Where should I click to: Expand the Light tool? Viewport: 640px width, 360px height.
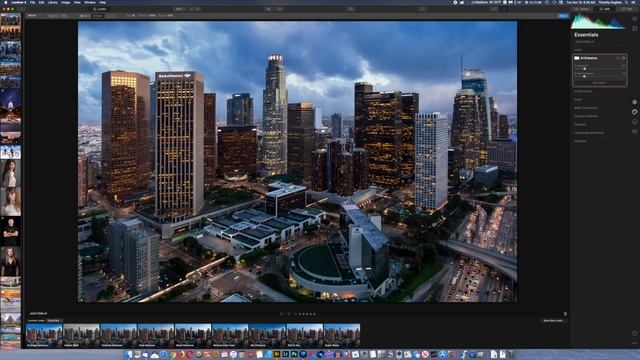(x=578, y=50)
